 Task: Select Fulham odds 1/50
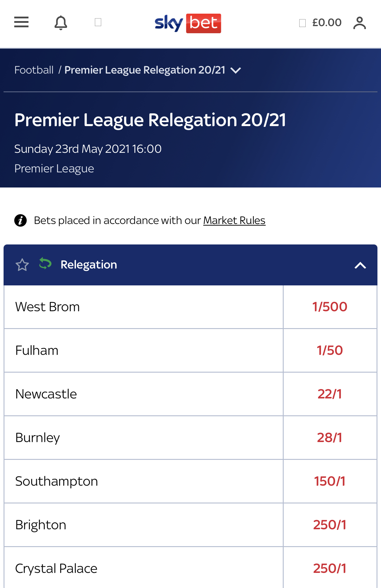330,350
